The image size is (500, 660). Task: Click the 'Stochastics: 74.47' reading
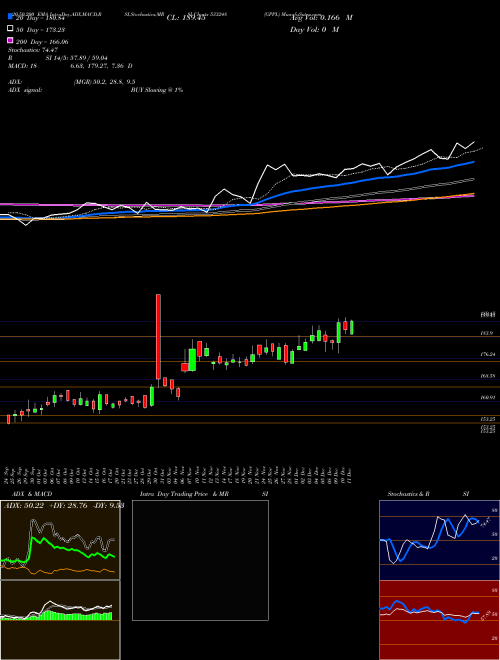pos(33,50)
